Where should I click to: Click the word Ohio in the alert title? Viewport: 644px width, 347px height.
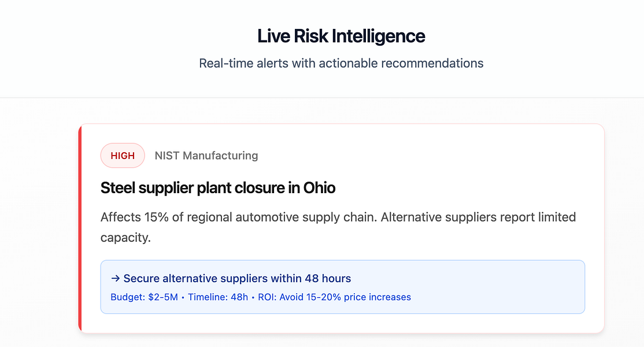(x=320, y=188)
